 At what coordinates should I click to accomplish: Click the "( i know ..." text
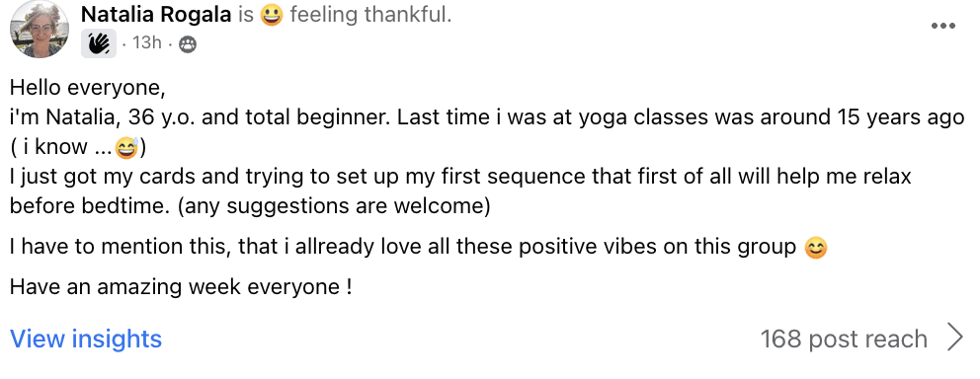pyautogui.click(x=62, y=147)
